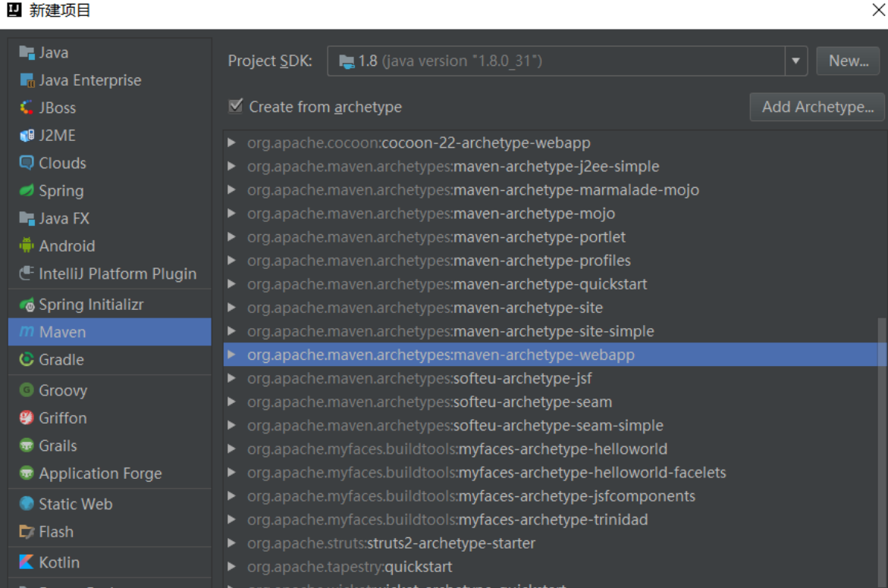Select myfaces-archetype-trinidad row
Screen dimensions: 888x588
point(551,520)
